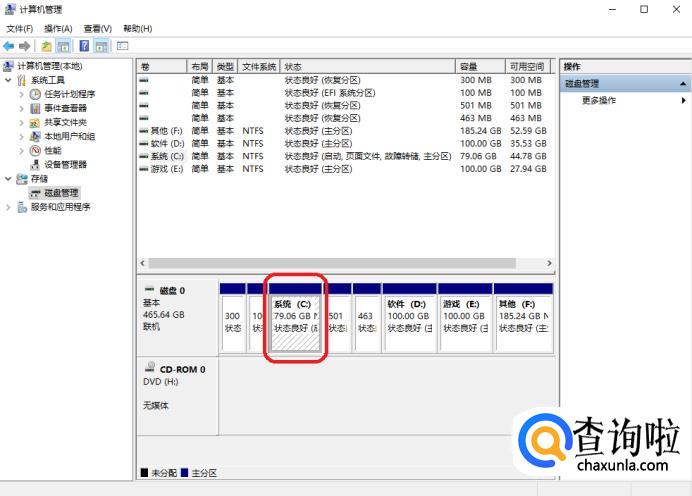Expand the 性能 node
The image size is (692, 496).
pyautogui.click(x=21, y=150)
